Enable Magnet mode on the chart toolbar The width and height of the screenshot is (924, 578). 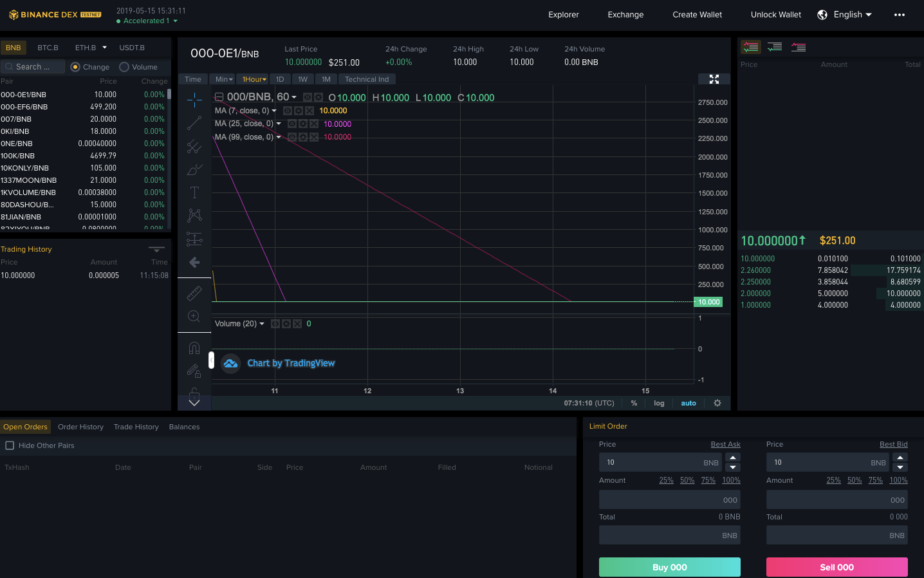coord(194,348)
